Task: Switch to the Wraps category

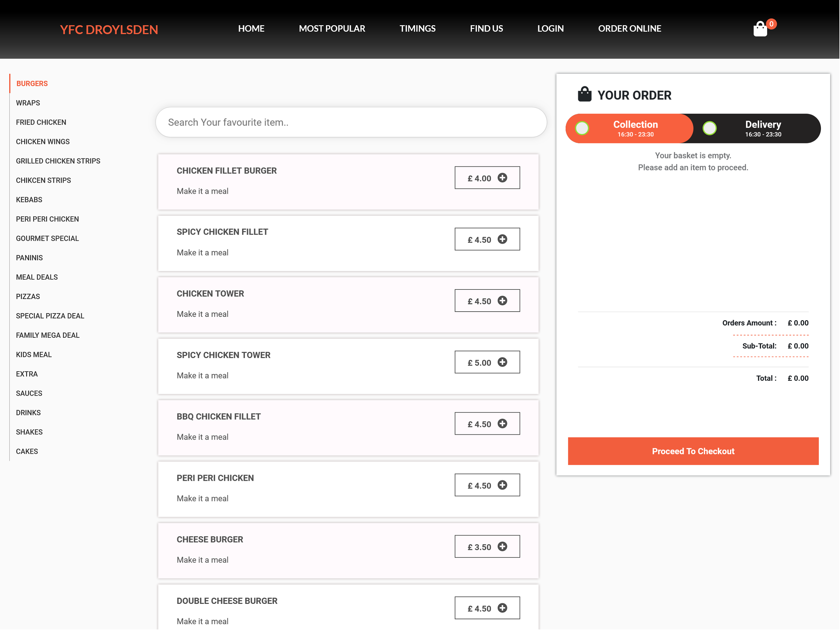Action: (28, 103)
